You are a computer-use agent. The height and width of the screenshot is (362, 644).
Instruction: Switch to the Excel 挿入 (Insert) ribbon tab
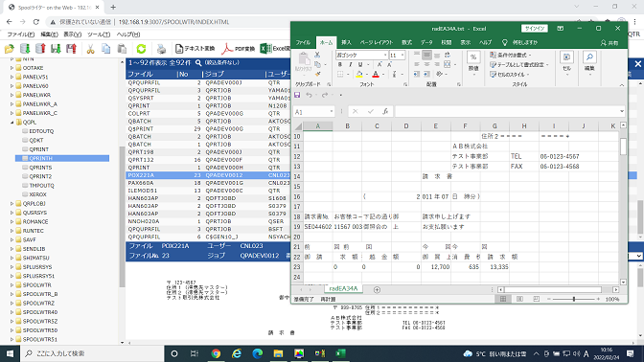coord(346,42)
